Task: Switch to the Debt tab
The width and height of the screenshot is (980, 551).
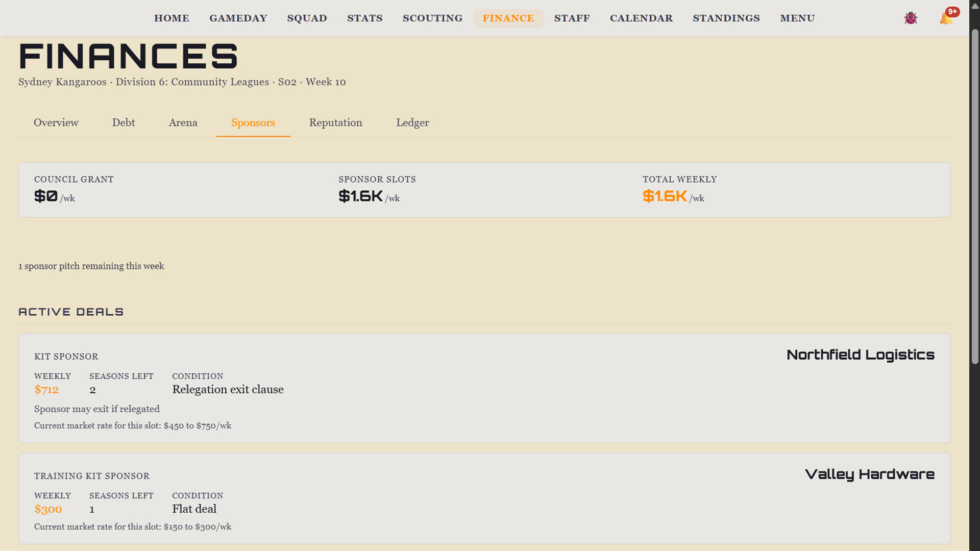Action: click(x=124, y=123)
